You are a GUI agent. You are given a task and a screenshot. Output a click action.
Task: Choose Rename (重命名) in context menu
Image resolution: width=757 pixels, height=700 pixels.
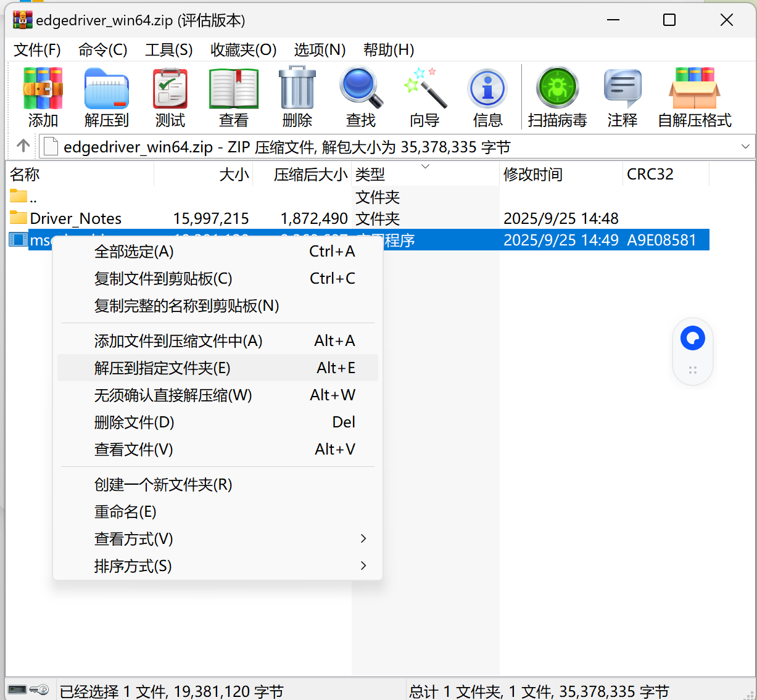point(217,512)
